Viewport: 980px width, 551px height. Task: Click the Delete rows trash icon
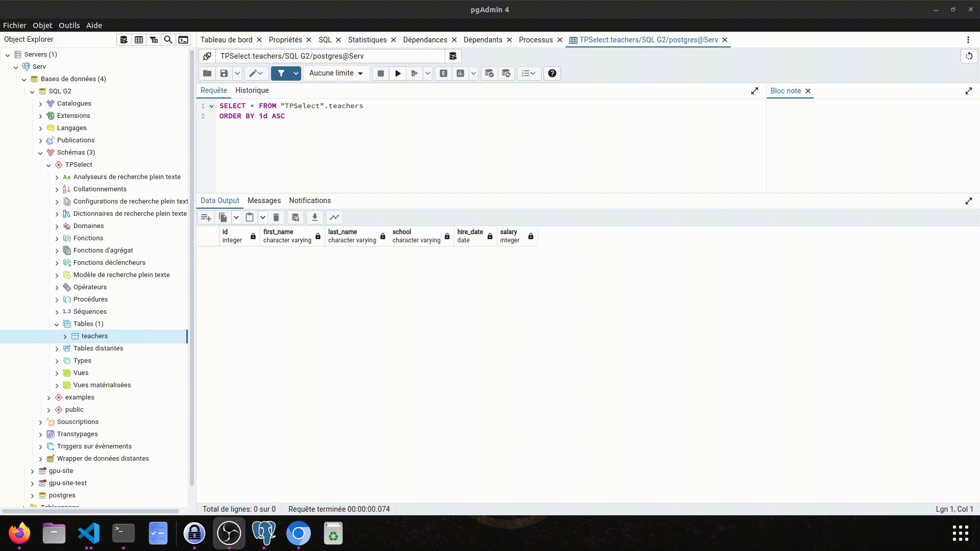pos(276,217)
